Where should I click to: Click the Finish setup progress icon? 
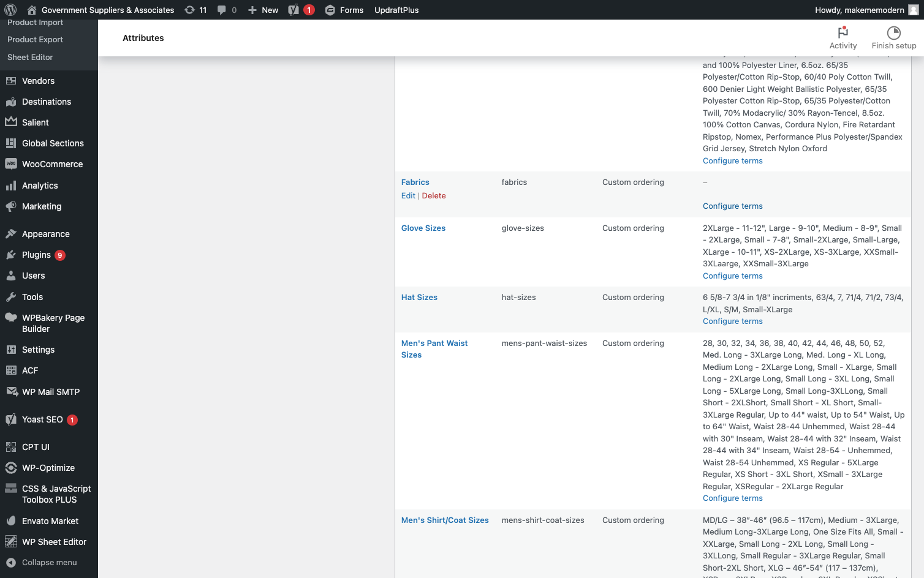point(894,32)
